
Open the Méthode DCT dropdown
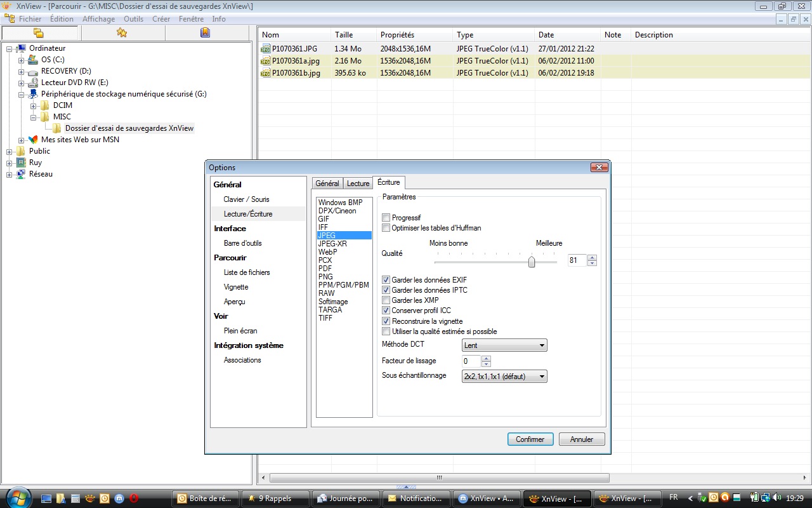click(504, 345)
